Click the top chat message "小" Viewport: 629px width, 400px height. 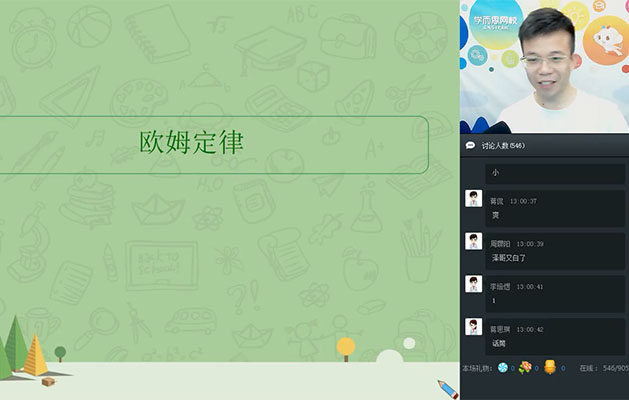555,173
